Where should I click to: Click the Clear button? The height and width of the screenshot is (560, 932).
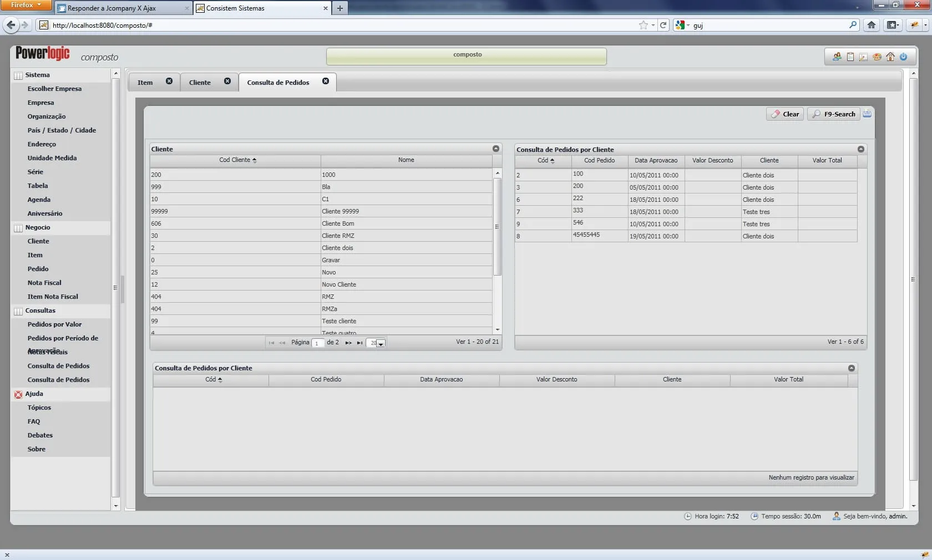click(x=785, y=114)
